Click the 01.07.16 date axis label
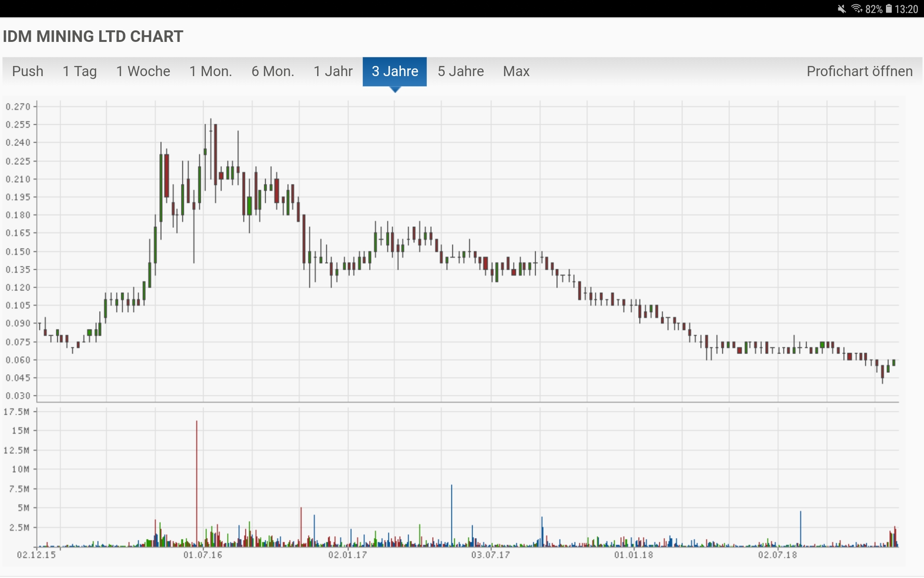Image resolution: width=924 pixels, height=578 pixels. click(203, 555)
